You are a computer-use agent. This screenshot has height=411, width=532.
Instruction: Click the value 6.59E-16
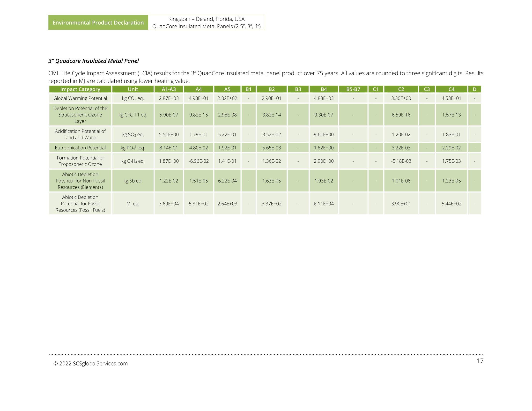click(x=401, y=115)
